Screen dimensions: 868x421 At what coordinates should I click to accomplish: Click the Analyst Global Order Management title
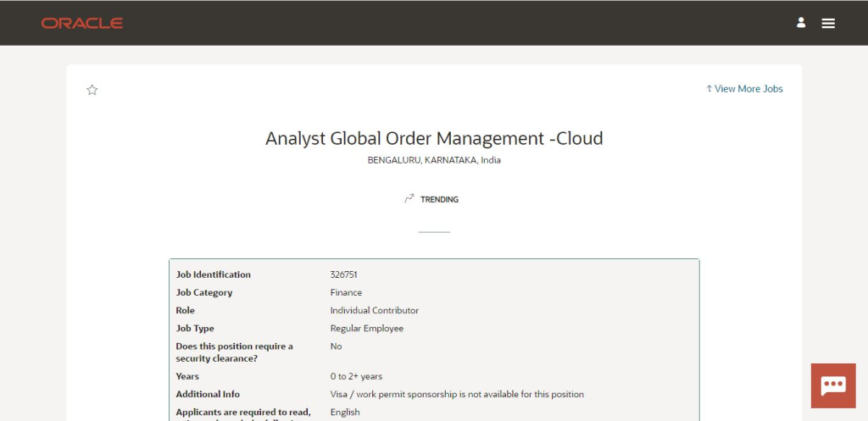pos(434,138)
